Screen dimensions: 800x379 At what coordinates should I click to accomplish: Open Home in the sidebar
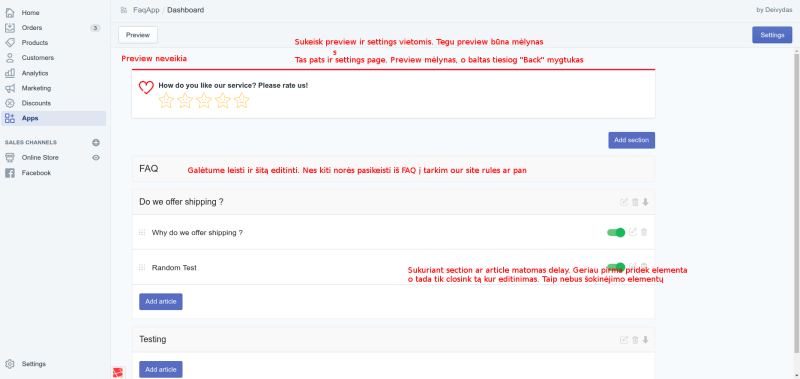click(30, 12)
